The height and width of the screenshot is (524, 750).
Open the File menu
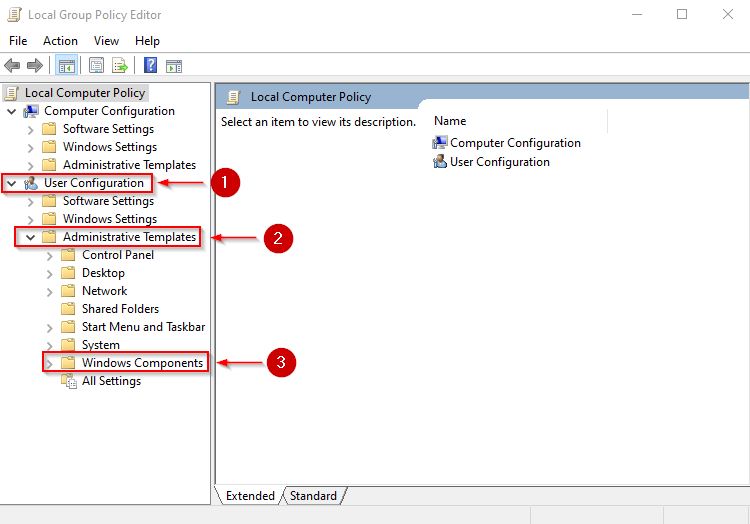coord(18,41)
